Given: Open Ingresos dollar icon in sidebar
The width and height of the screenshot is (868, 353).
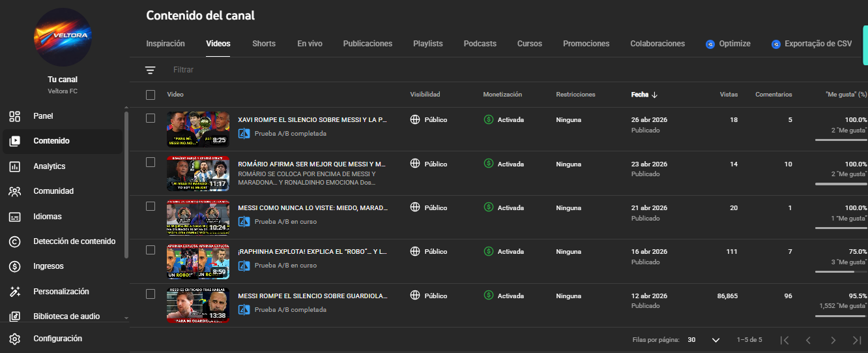Looking at the screenshot, I should (14, 266).
